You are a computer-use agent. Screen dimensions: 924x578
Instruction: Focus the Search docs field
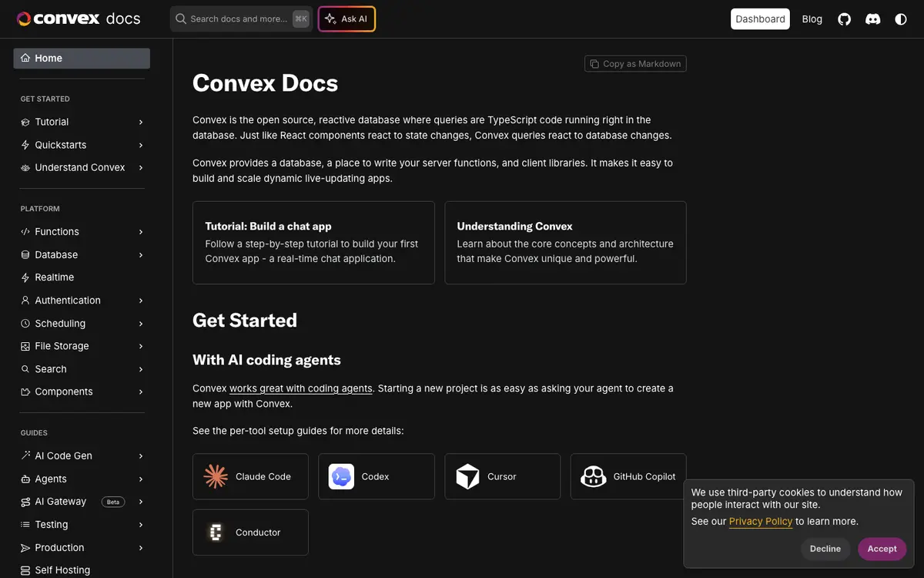pyautogui.click(x=241, y=19)
